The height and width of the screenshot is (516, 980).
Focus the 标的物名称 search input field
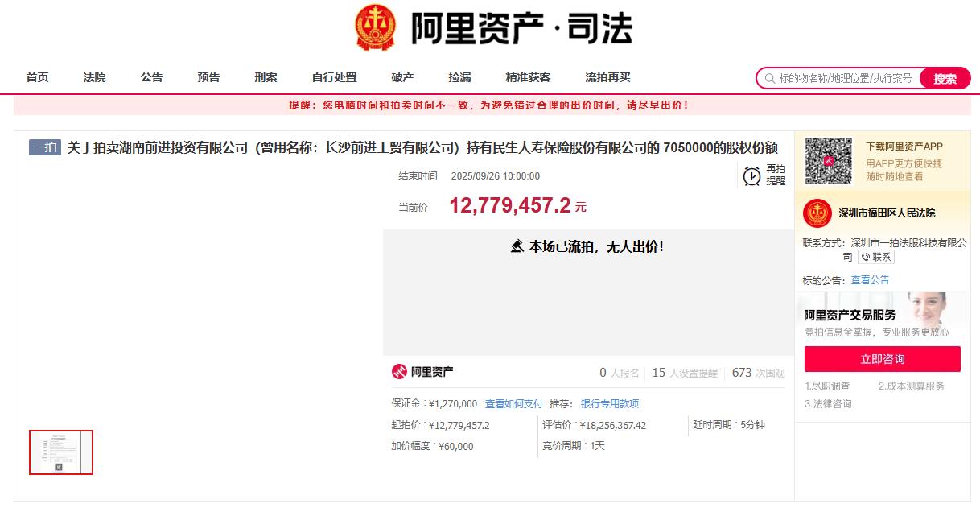click(846, 78)
